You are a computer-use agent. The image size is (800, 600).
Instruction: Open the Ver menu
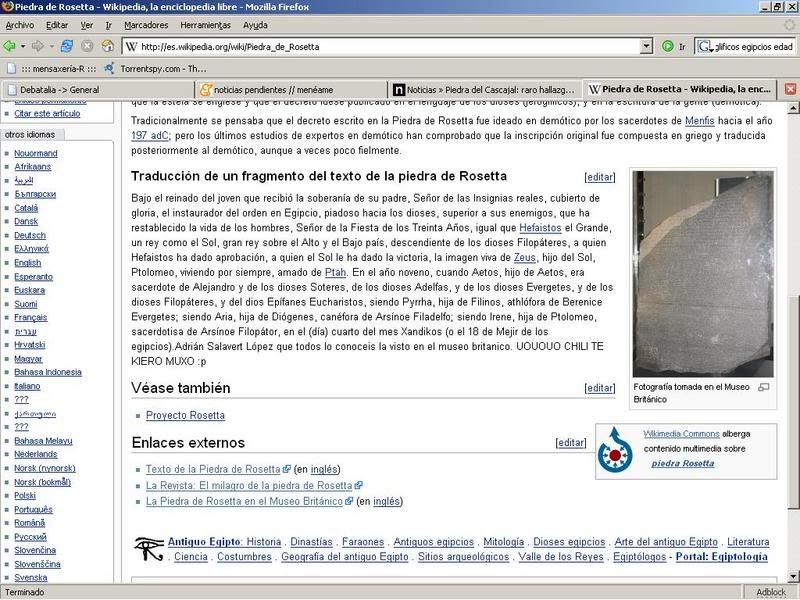point(87,25)
